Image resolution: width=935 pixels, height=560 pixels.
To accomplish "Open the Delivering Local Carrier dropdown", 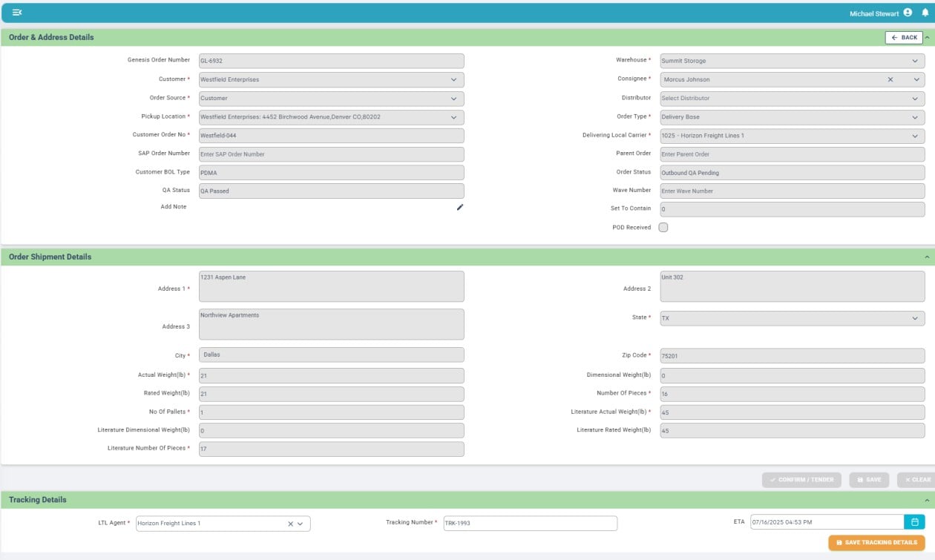I will 793,136.
